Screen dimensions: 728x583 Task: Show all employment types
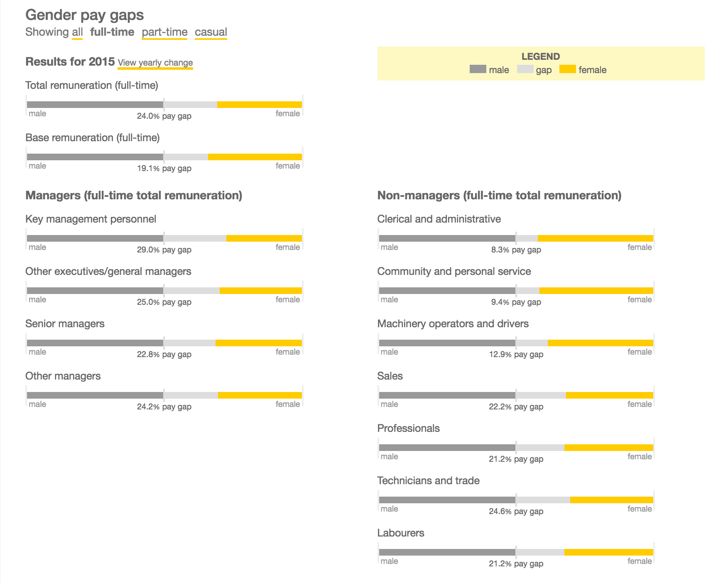(77, 32)
